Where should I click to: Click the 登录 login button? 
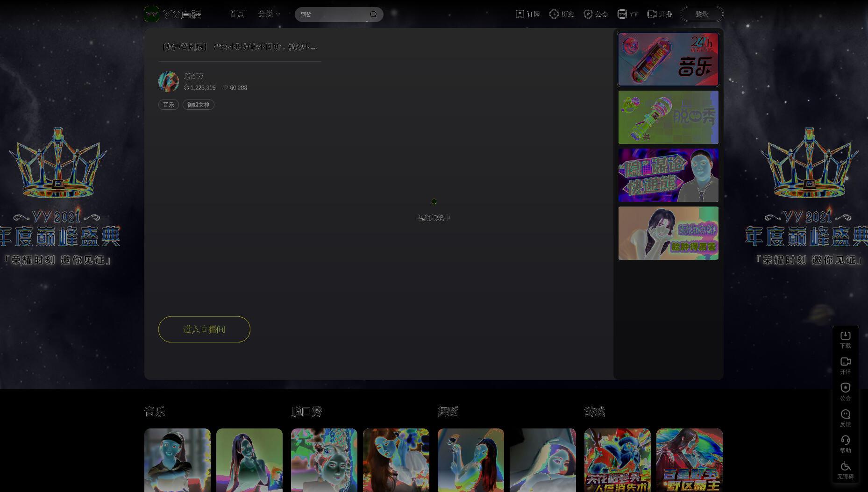click(702, 14)
